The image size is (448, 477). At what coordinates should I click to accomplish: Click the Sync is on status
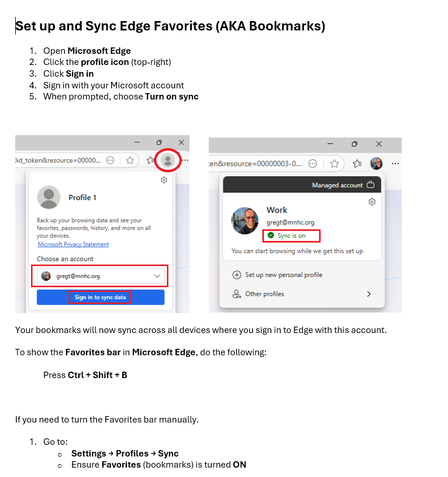coord(291,236)
